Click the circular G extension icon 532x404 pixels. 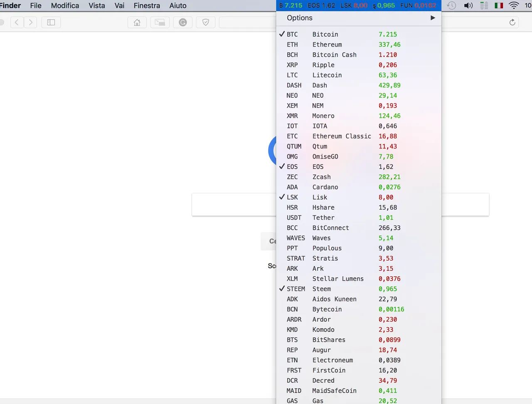click(x=182, y=22)
